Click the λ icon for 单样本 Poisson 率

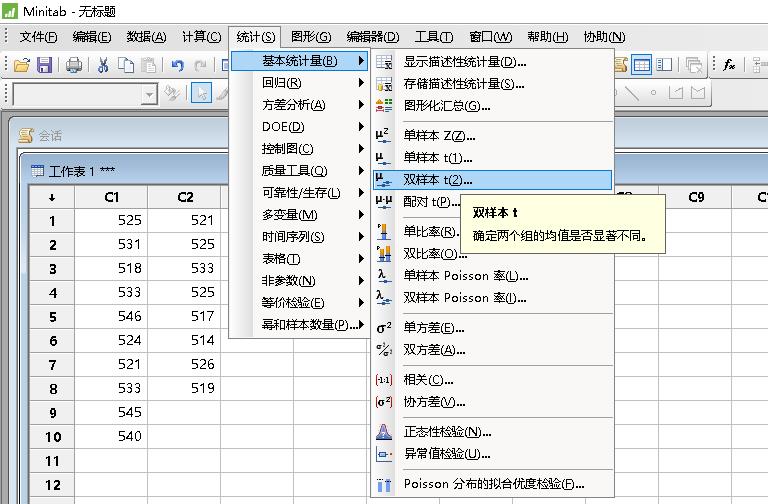click(384, 276)
